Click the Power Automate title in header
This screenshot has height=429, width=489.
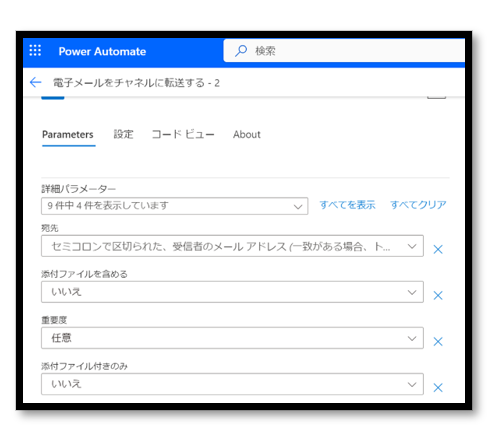[102, 51]
